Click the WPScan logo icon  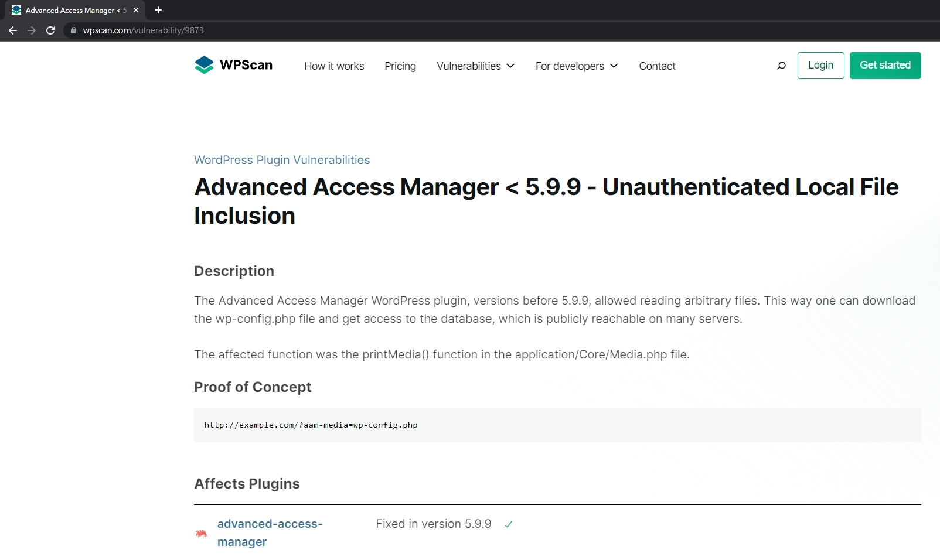[204, 65]
